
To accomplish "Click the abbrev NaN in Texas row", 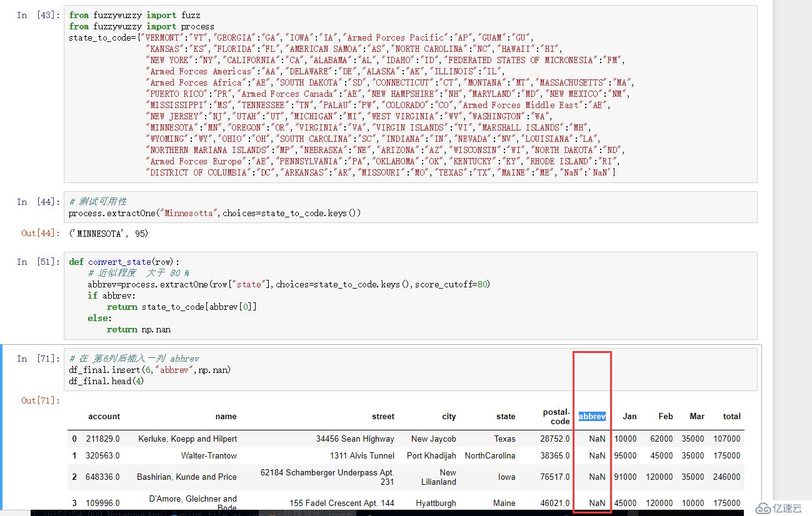I will coord(597,439).
